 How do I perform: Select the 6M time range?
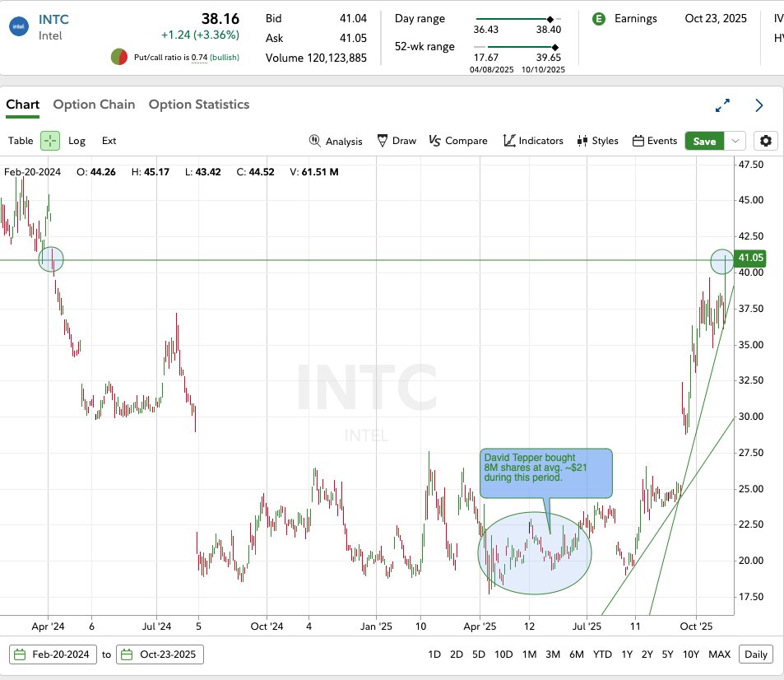point(577,654)
